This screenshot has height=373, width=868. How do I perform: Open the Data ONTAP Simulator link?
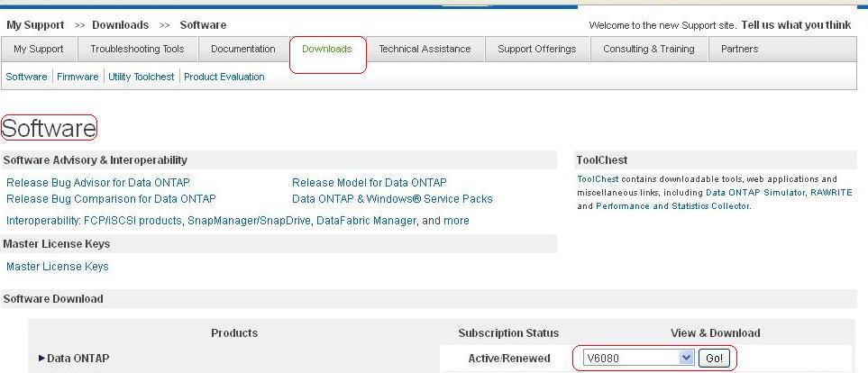(x=755, y=193)
